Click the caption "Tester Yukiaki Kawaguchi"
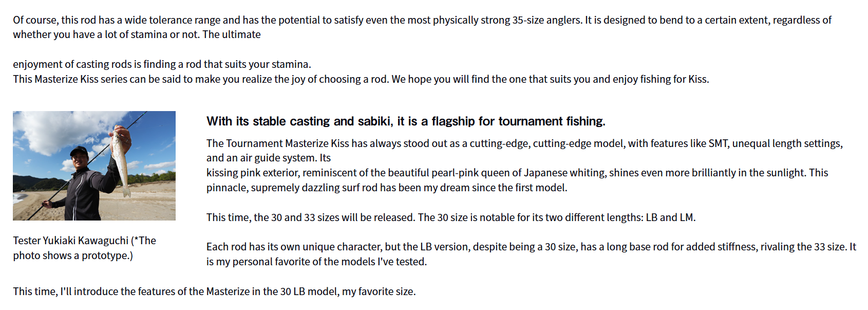868x310 pixels. click(71, 241)
